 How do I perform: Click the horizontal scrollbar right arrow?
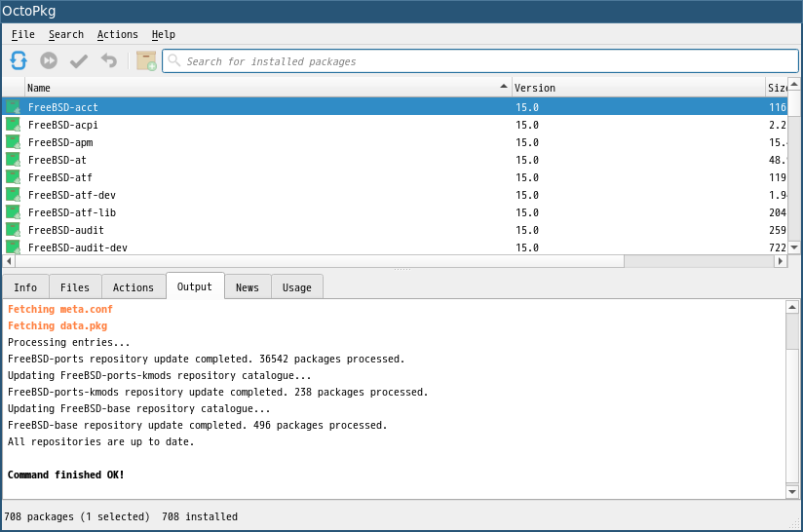(x=781, y=261)
